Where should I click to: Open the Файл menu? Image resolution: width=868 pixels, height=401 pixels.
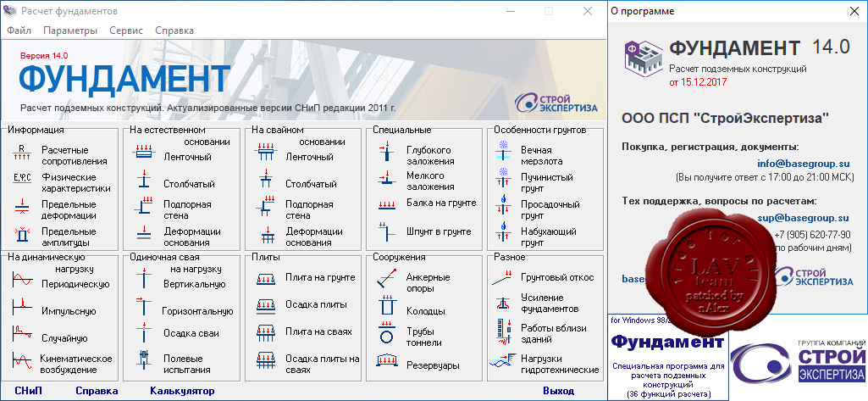(19, 31)
